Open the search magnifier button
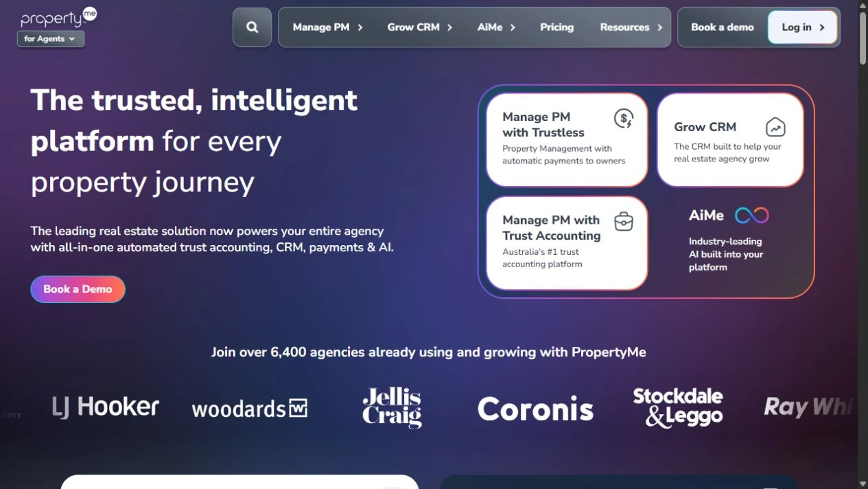The image size is (868, 489). click(x=253, y=27)
